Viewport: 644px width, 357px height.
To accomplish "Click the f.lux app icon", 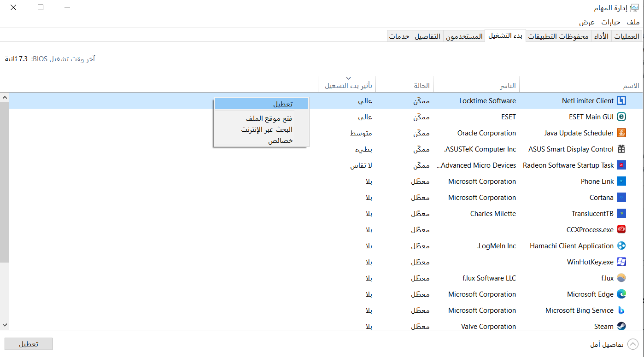I will [621, 278].
